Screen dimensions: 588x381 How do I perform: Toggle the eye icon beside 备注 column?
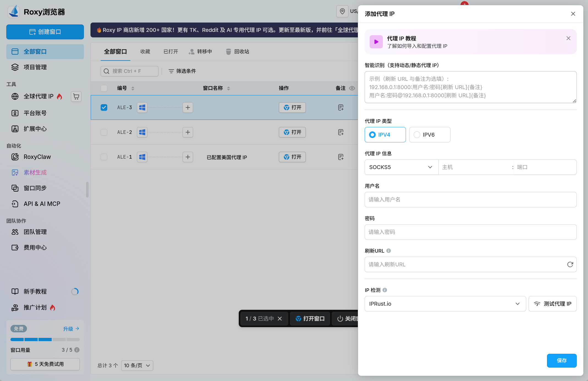[x=352, y=88]
